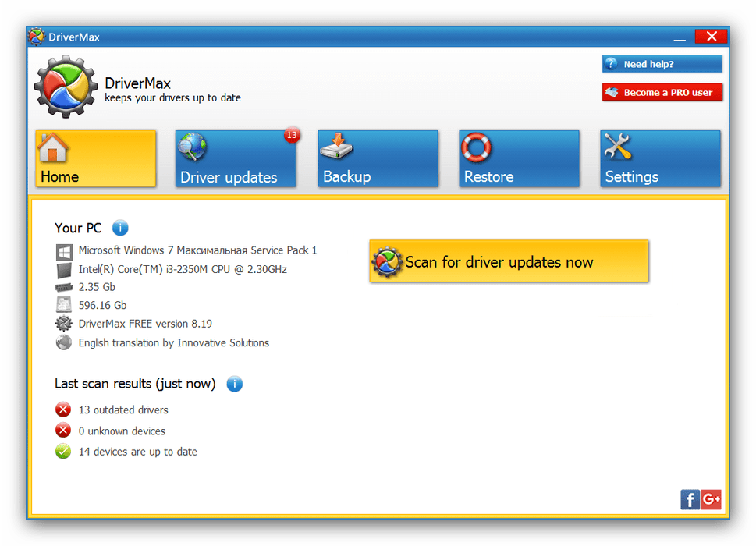Click the DriverMax gear logo

66,86
